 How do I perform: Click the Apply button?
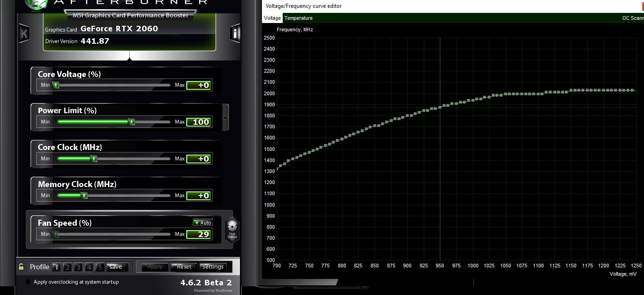pos(155,266)
